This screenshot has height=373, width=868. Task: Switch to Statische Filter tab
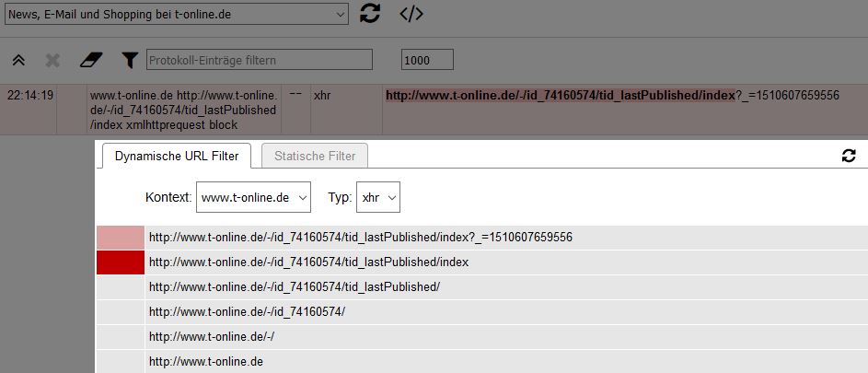pos(315,156)
